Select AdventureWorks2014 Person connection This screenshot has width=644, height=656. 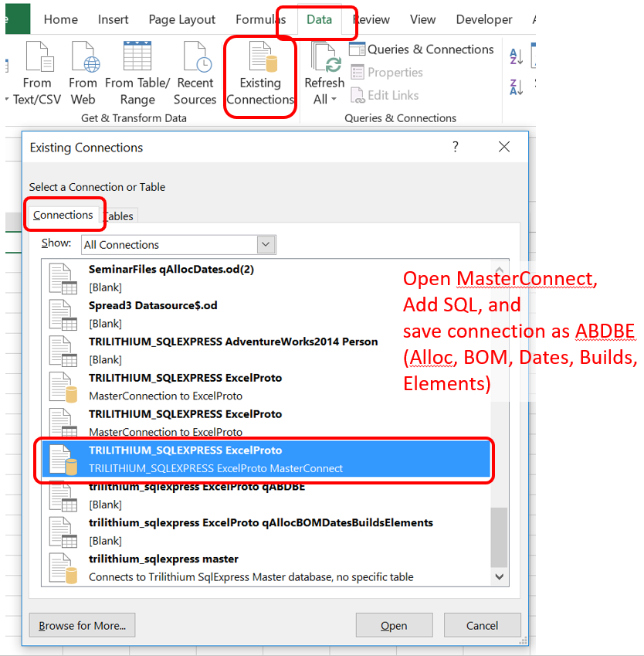(x=266, y=351)
